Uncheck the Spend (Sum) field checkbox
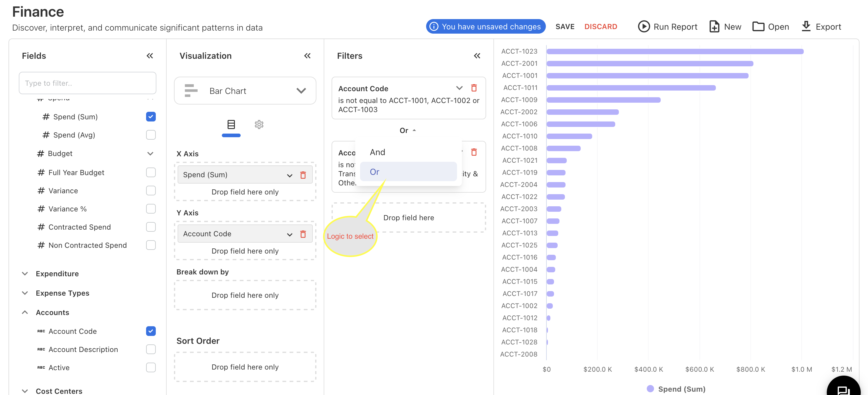This screenshot has width=868, height=395. tap(151, 117)
